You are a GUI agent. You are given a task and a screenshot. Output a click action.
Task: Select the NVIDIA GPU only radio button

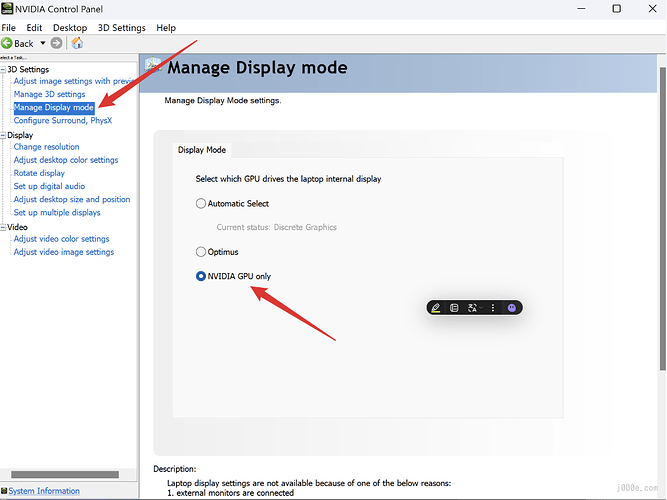pyautogui.click(x=201, y=276)
